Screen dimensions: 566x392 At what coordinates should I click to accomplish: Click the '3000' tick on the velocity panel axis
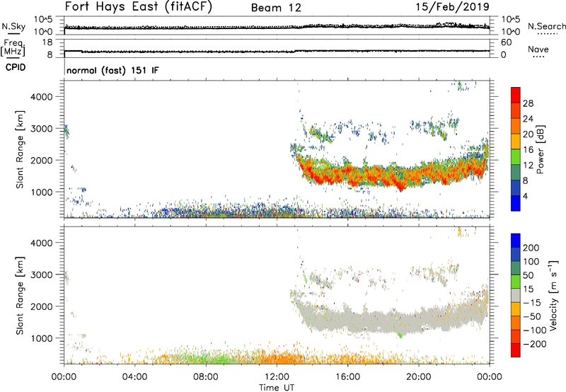coord(41,275)
